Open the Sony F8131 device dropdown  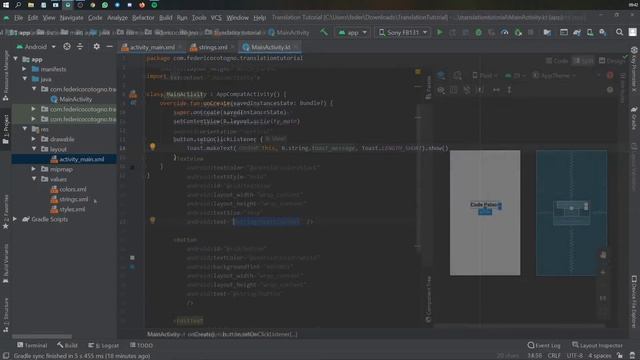click(402, 32)
